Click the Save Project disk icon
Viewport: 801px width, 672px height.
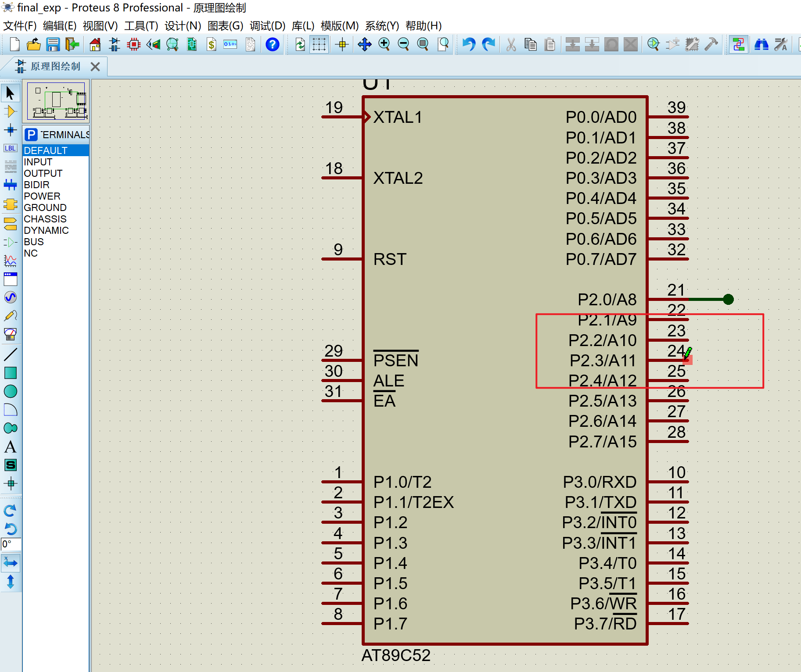pyautogui.click(x=53, y=44)
